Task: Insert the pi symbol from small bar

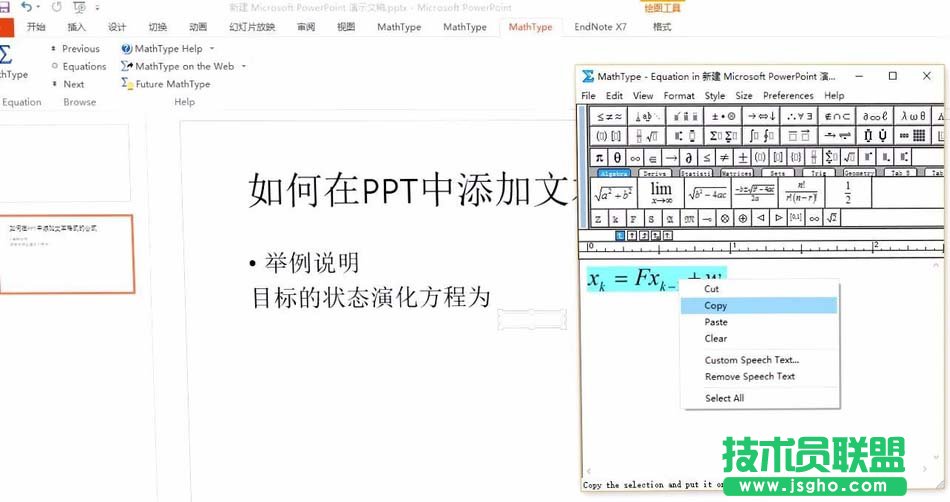Action: point(599,157)
